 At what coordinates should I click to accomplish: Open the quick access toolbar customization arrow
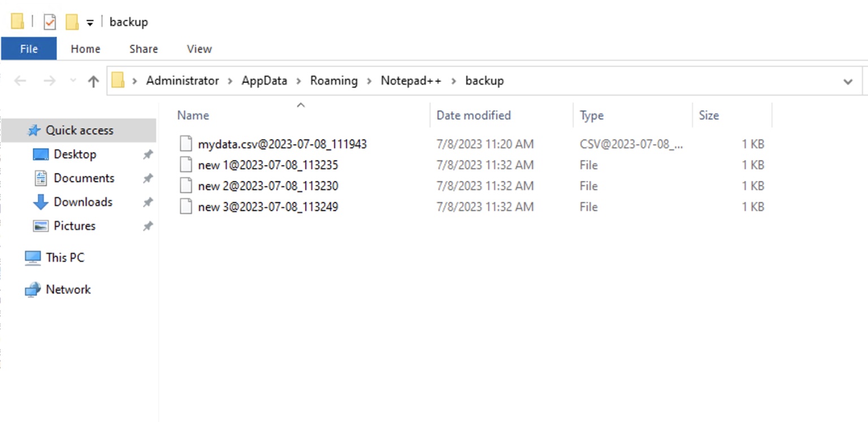[89, 20]
